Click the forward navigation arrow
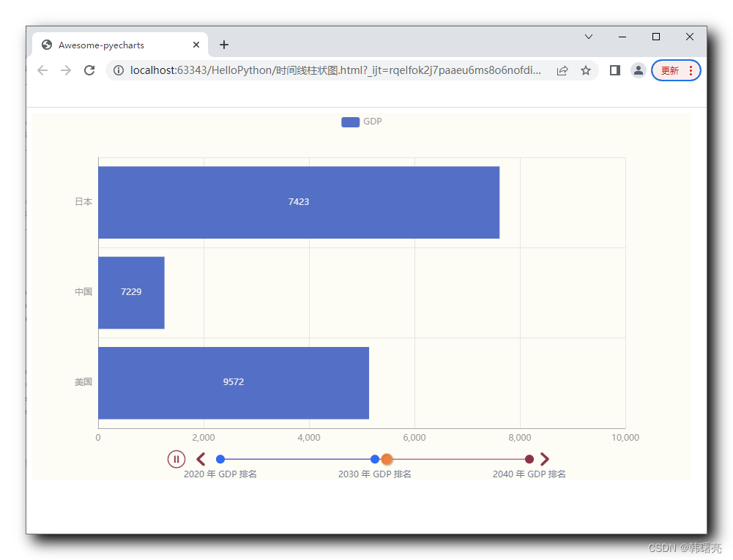Viewport: 733px width, 560px height. point(66,70)
